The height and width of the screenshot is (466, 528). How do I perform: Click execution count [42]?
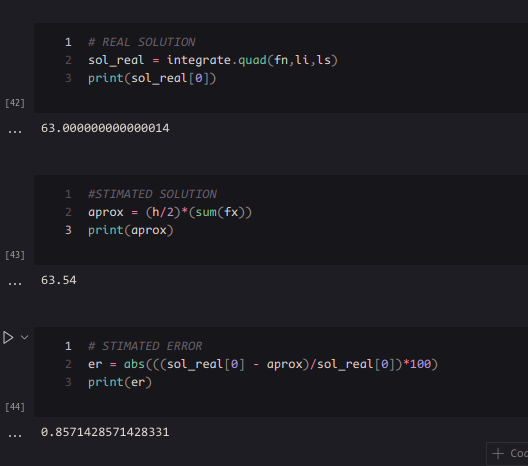click(x=15, y=103)
